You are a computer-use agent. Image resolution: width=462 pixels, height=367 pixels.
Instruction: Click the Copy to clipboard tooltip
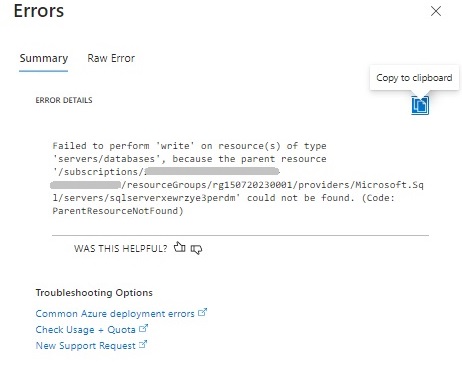tap(414, 78)
